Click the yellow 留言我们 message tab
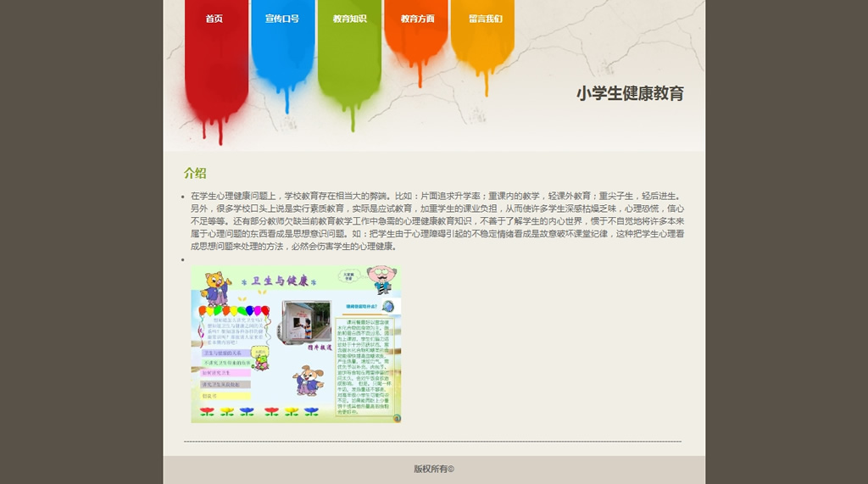 tap(485, 19)
